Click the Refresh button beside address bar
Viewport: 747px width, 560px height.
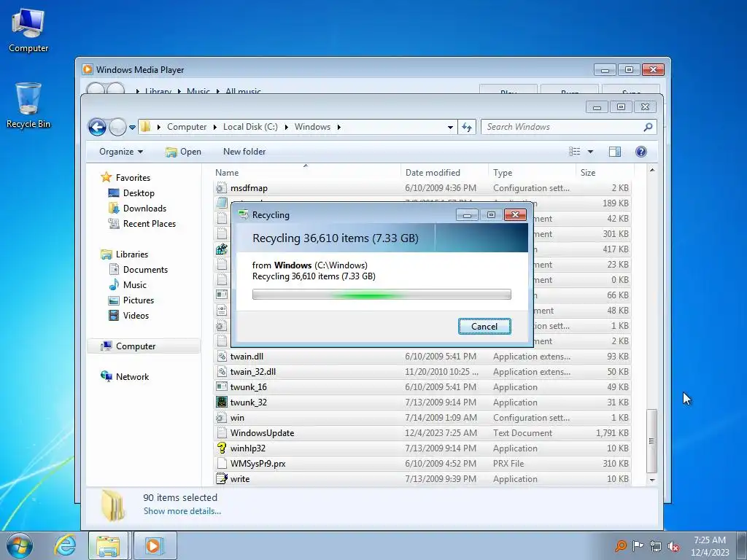tap(467, 127)
